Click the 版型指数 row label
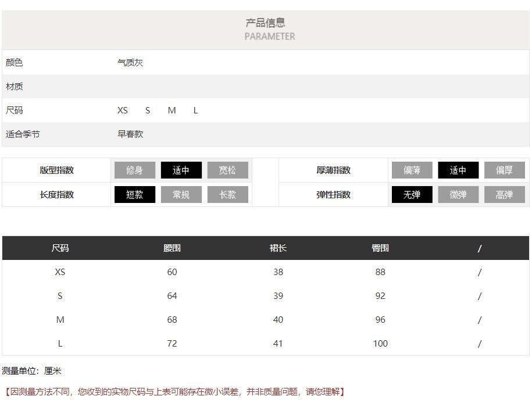Viewport: 532px width, 403px height. click(x=57, y=170)
